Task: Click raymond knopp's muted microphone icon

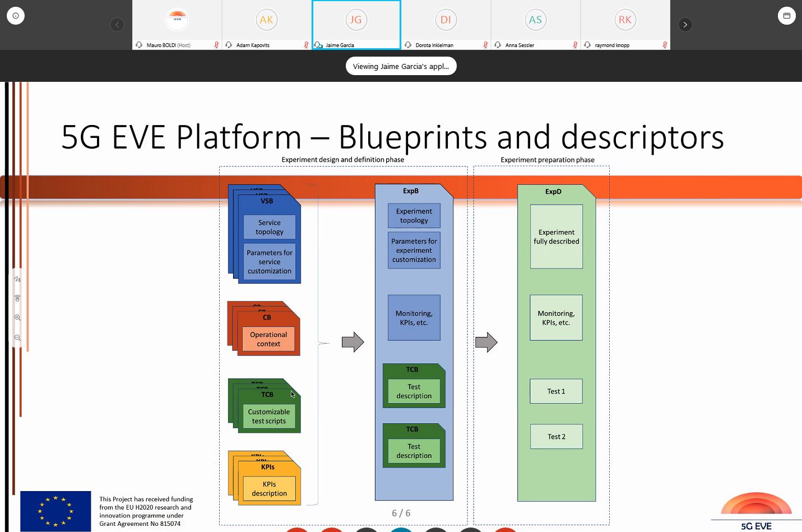Action: [665, 45]
